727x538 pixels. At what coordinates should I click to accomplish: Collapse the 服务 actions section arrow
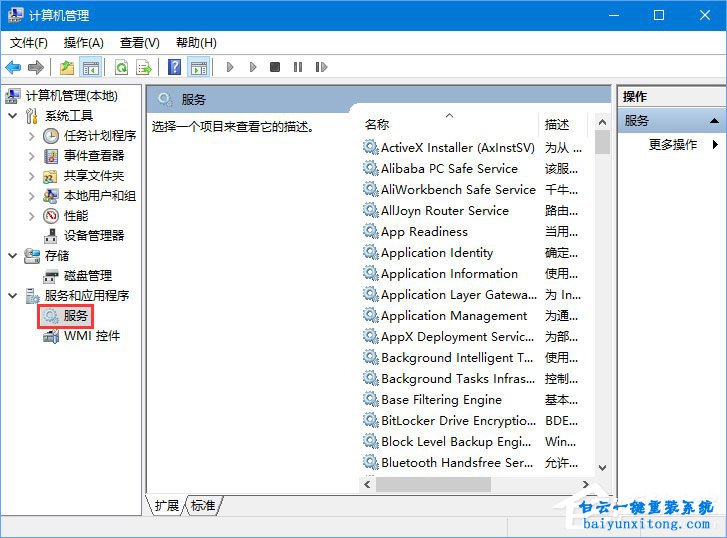click(x=714, y=121)
